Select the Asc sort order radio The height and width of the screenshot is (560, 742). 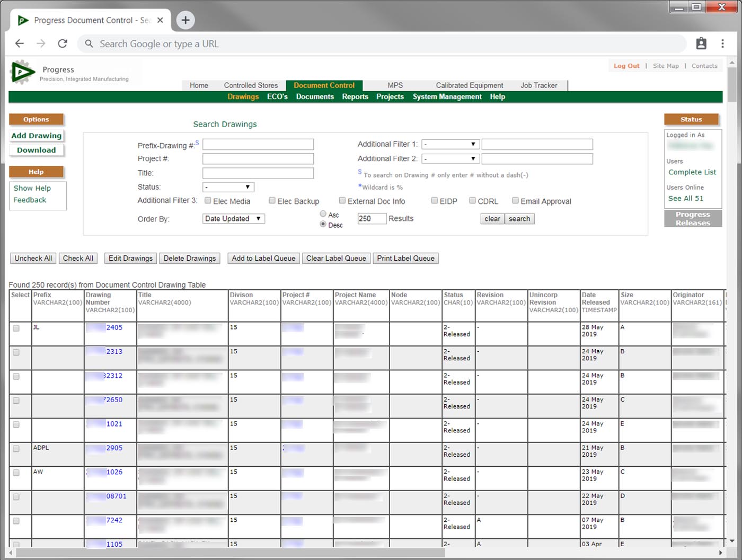click(x=323, y=214)
